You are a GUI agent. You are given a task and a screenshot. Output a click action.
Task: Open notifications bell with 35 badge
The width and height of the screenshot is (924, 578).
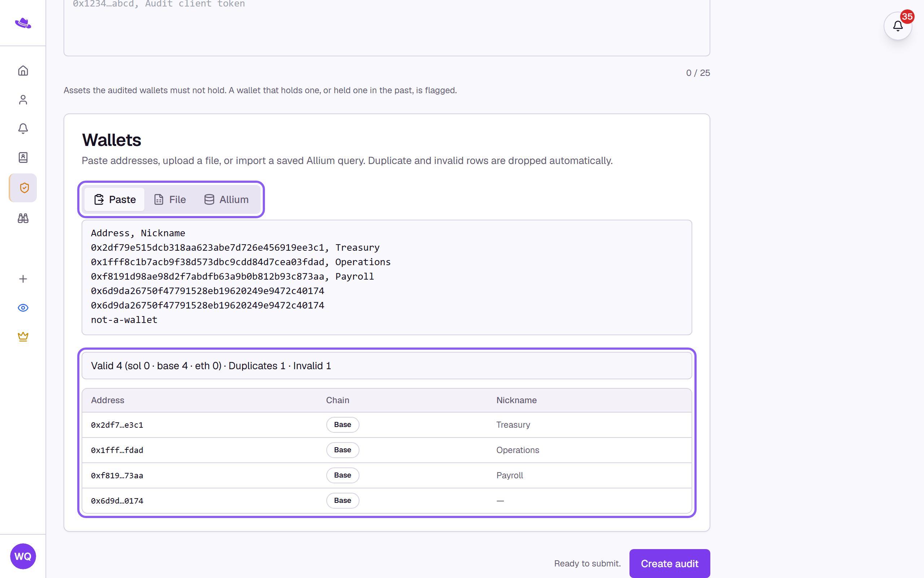[x=898, y=26]
